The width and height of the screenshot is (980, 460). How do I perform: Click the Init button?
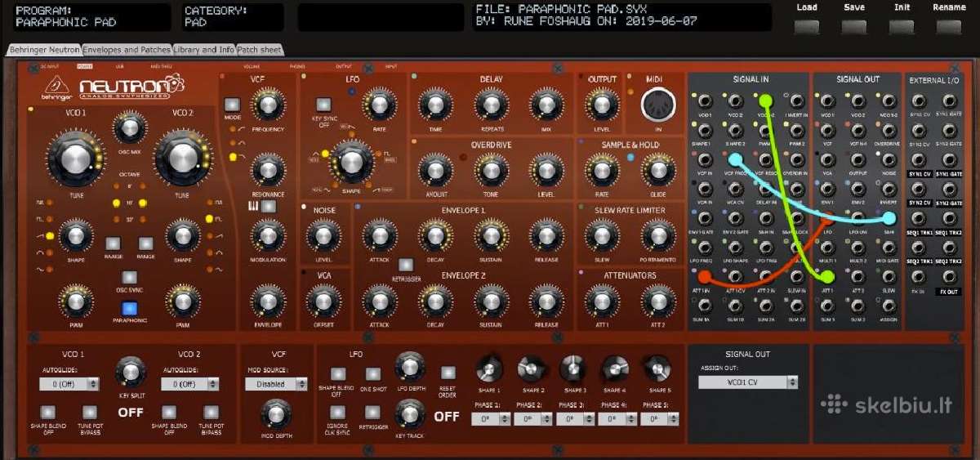pyautogui.click(x=902, y=26)
